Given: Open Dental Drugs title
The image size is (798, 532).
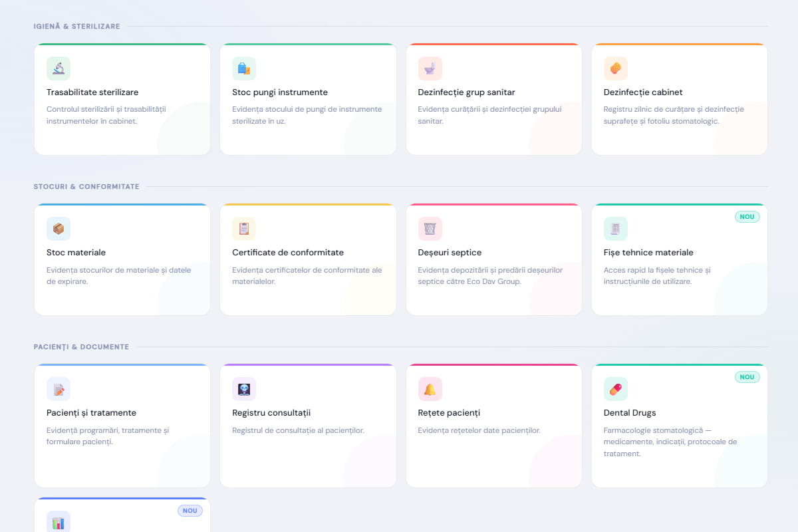Looking at the screenshot, I should pos(630,413).
